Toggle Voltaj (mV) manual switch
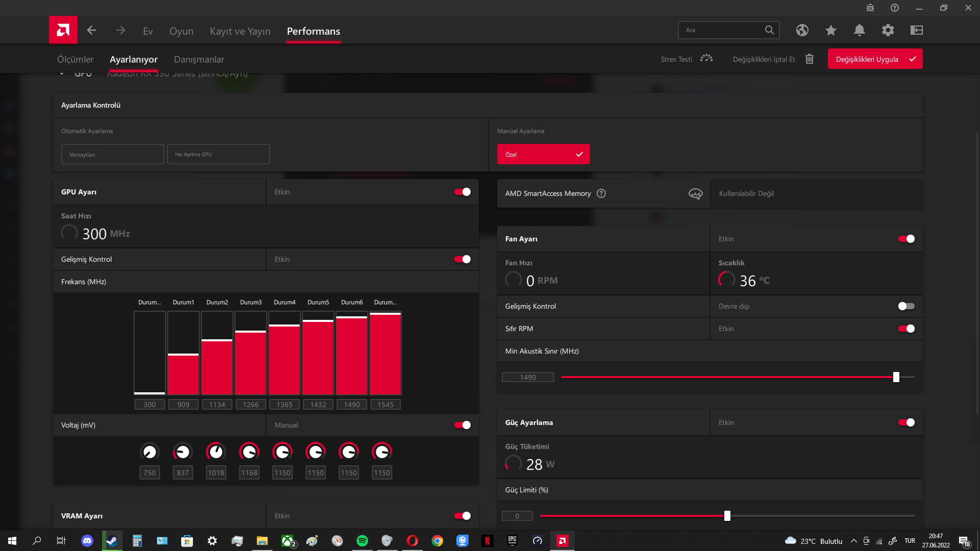The width and height of the screenshot is (980, 551). click(462, 425)
